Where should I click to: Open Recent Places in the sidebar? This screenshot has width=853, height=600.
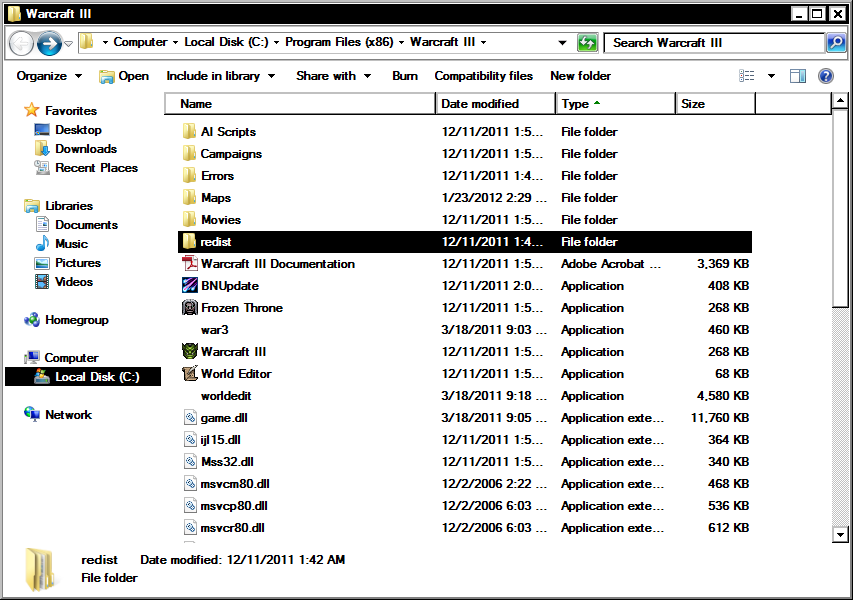click(85, 168)
